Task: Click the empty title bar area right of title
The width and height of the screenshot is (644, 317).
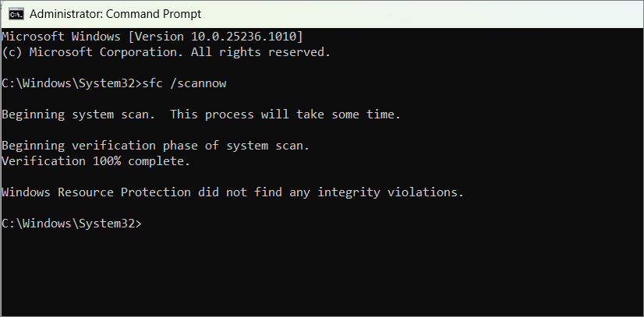Action: [423, 14]
